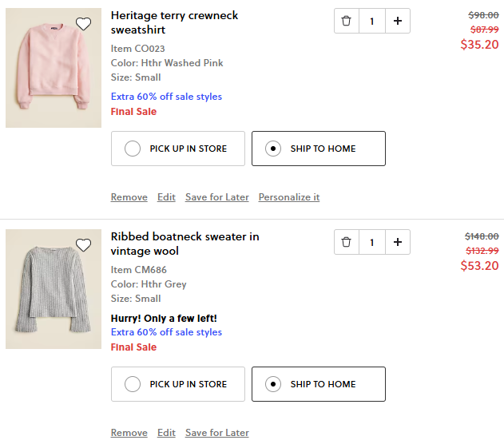Increase quantity of Ribbed boatneck sweater

pyautogui.click(x=397, y=242)
